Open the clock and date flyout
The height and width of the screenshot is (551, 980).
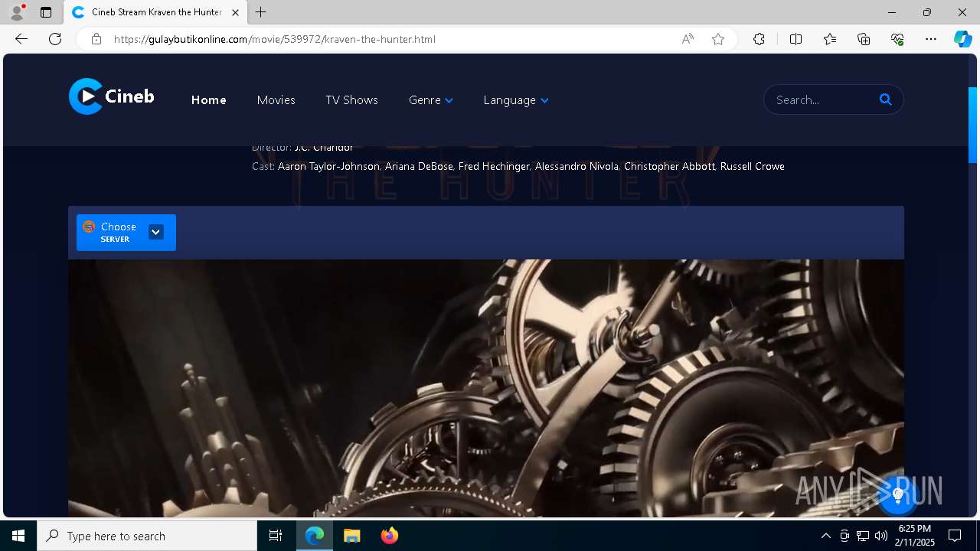(916, 536)
